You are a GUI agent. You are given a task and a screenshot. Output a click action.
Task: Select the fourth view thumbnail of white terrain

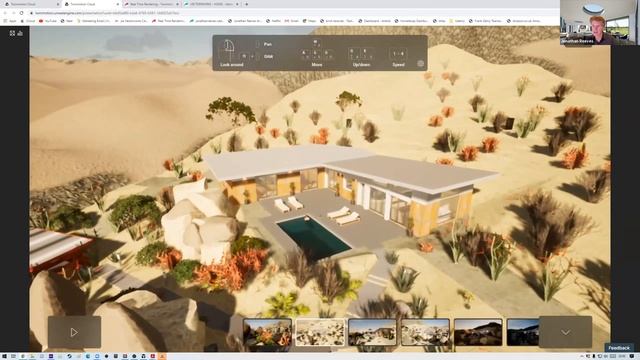click(425, 333)
